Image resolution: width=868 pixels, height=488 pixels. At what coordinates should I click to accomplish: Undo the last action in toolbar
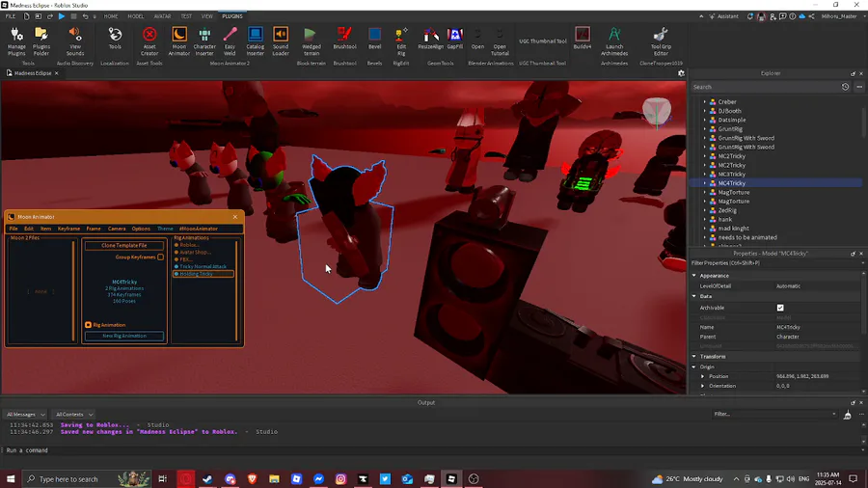pos(85,16)
